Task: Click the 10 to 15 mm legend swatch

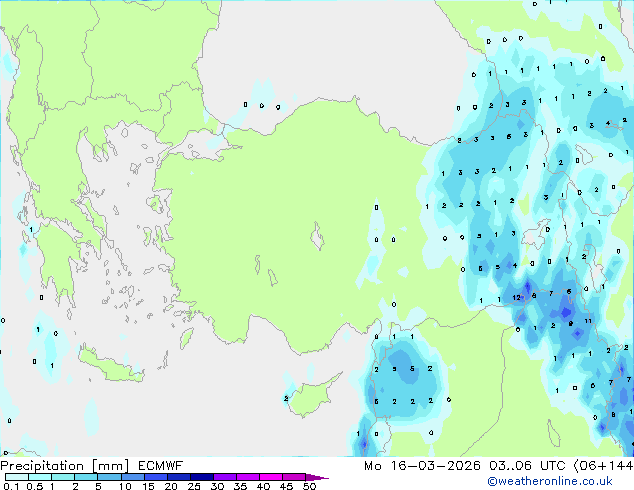Action: (132, 477)
